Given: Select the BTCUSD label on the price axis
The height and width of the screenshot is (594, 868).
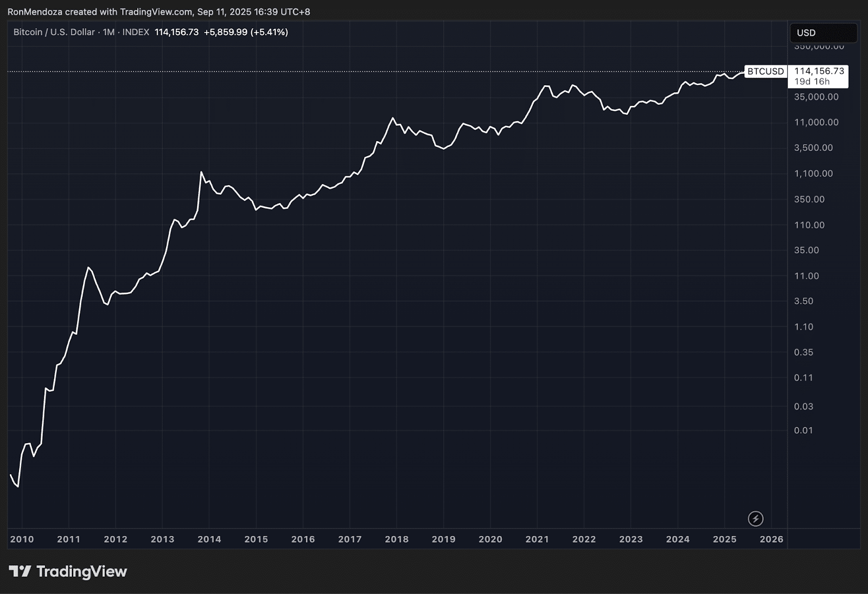Looking at the screenshot, I should [x=765, y=71].
